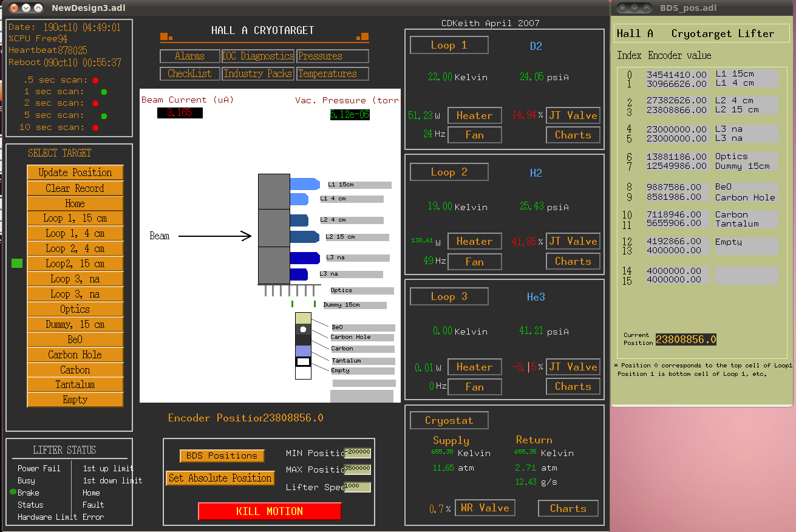Image resolution: width=796 pixels, height=532 pixels.
Task: Select the Empty target
Action: [x=75, y=400]
